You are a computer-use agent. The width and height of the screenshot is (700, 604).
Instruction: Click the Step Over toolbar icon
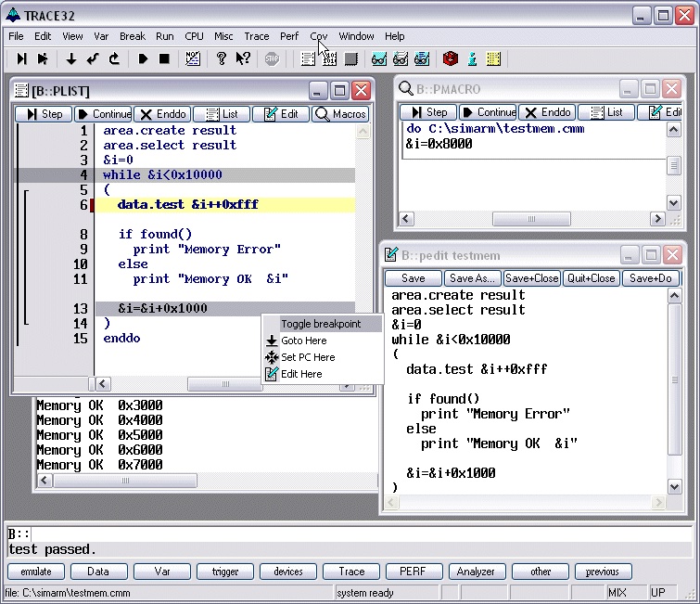(43, 58)
